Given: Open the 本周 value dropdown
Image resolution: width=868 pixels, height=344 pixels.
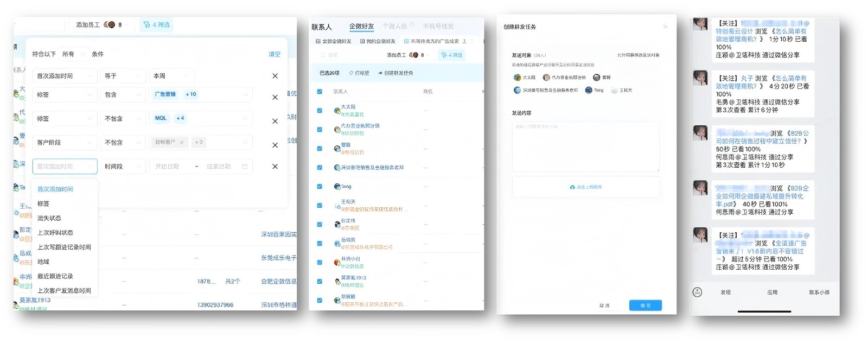Looking at the screenshot, I should tap(171, 76).
